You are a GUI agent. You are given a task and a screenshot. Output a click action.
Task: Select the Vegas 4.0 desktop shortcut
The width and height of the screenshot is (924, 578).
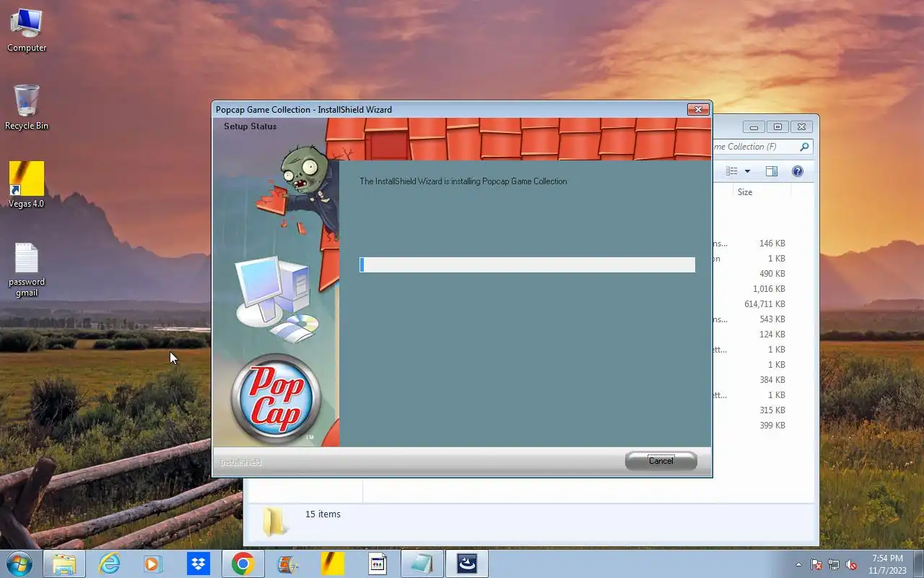tap(27, 185)
